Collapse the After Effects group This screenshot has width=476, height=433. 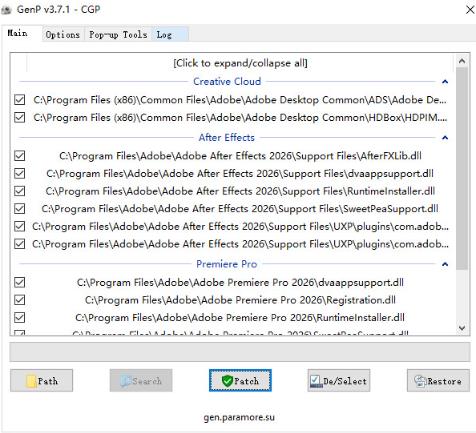(x=445, y=138)
